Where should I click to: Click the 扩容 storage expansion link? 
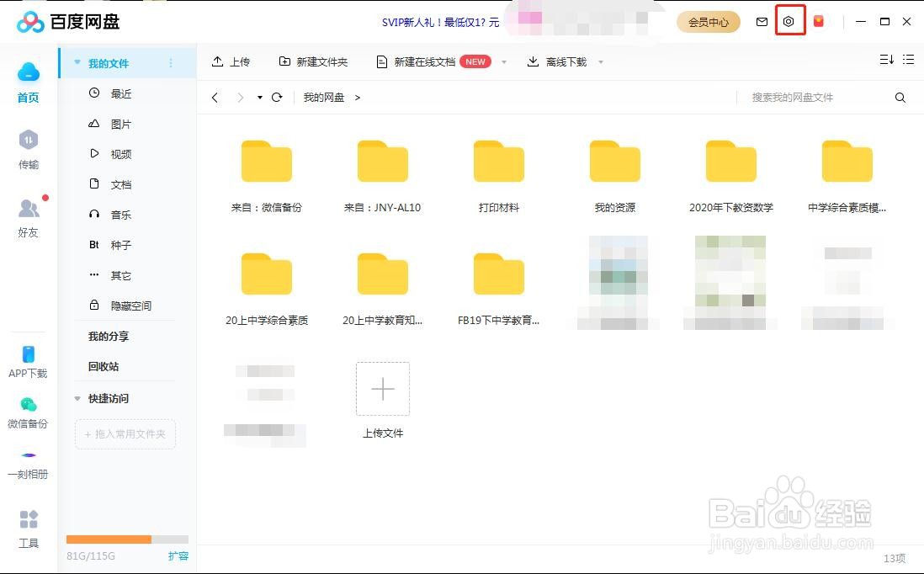(178, 555)
